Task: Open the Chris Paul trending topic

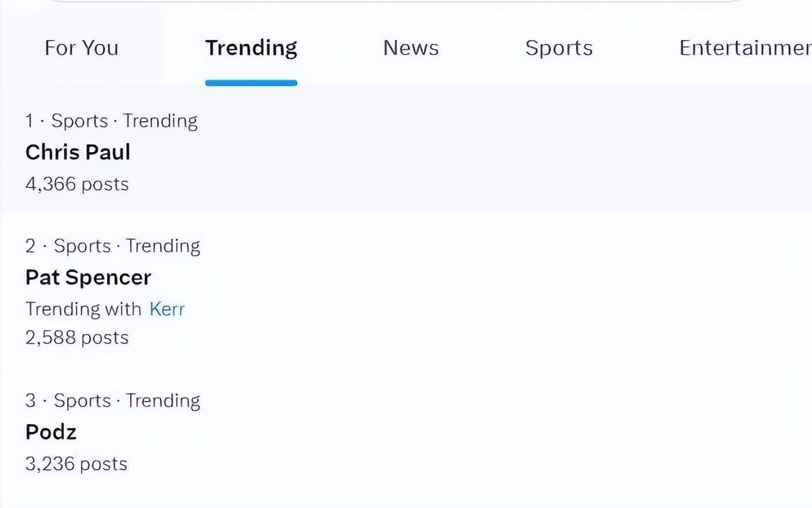Action: click(x=78, y=152)
